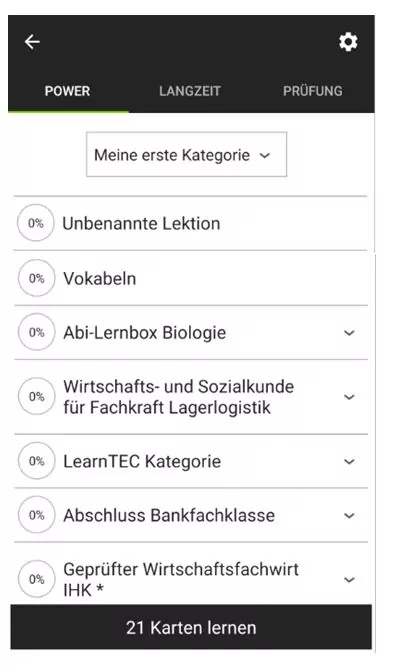Screen dimensions: 396x670
Task: Expand Abschluss Bankfachklasse with its chevron
Action: click(349, 516)
